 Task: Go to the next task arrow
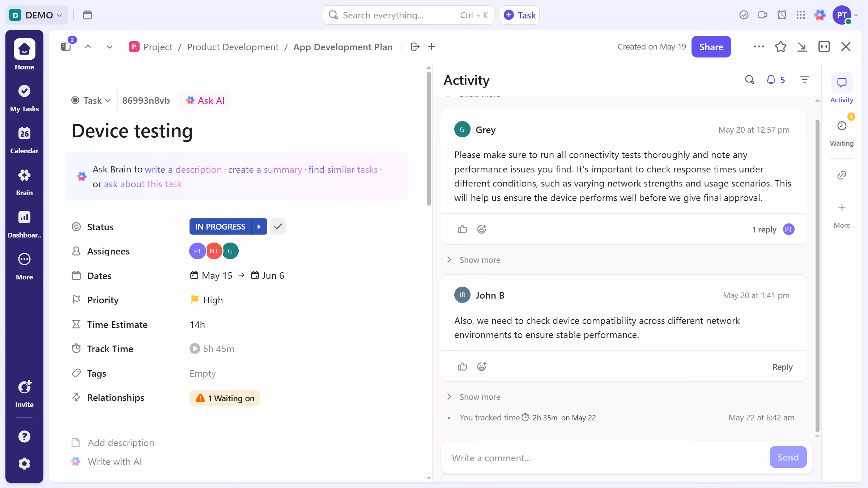[110, 47]
